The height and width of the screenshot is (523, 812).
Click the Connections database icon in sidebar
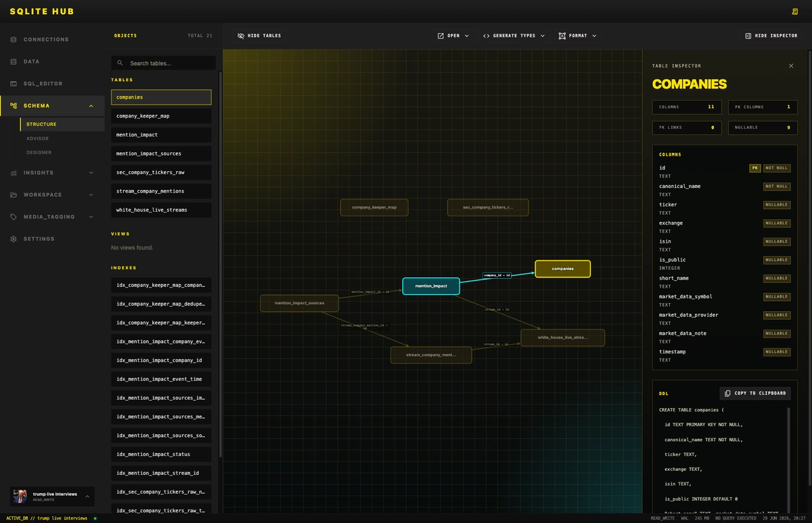[14, 39]
